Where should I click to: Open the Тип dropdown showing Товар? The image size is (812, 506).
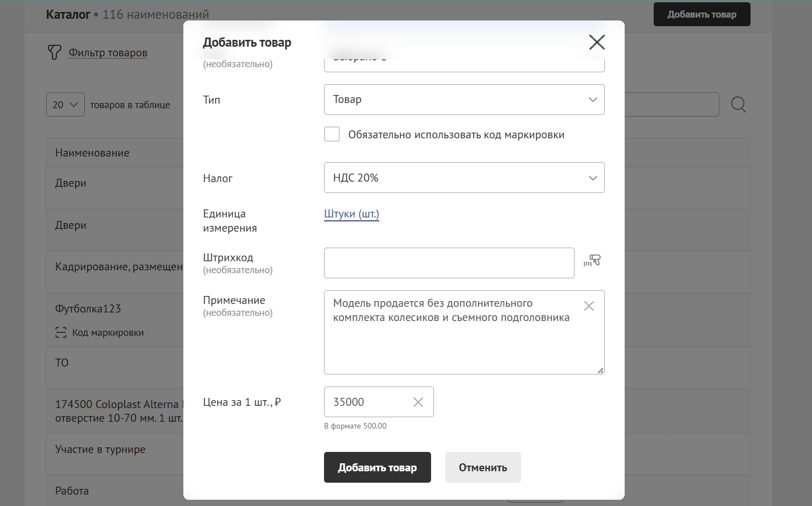pos(464,100)
